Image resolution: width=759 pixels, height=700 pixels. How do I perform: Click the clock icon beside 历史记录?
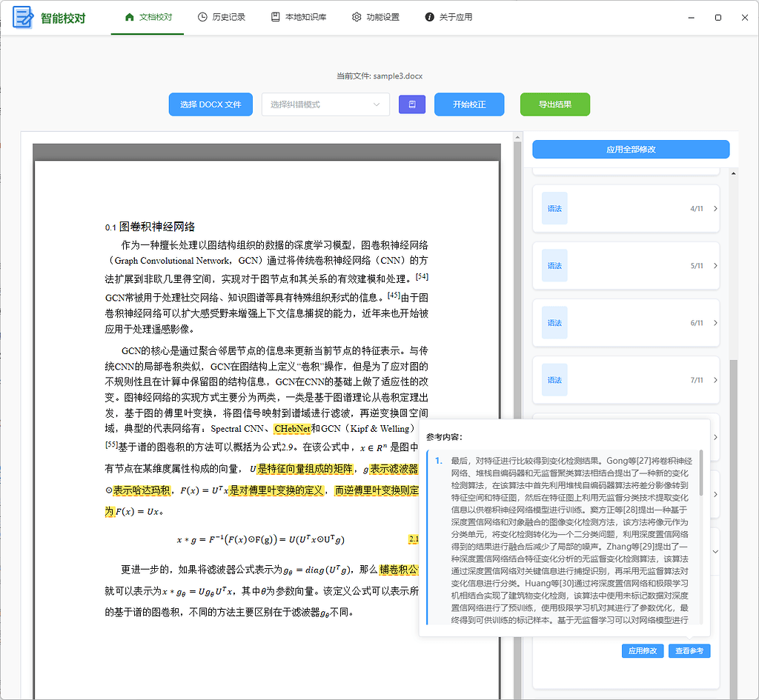tap(202, 18)
